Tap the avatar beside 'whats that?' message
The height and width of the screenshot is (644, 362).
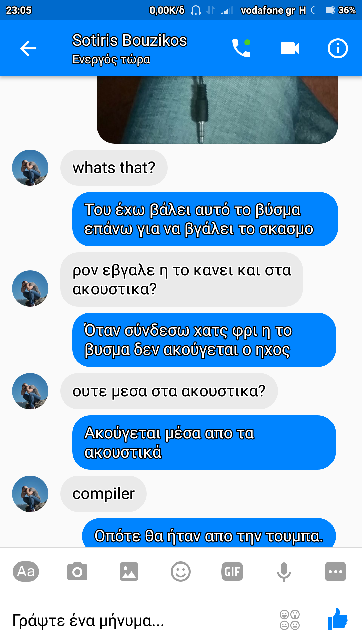click(30, 168)
